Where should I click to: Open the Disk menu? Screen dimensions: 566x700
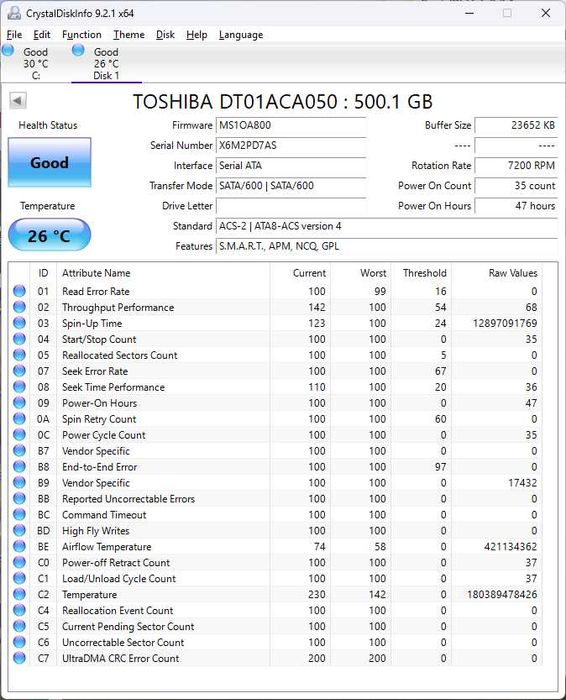[x=165, y=34]
